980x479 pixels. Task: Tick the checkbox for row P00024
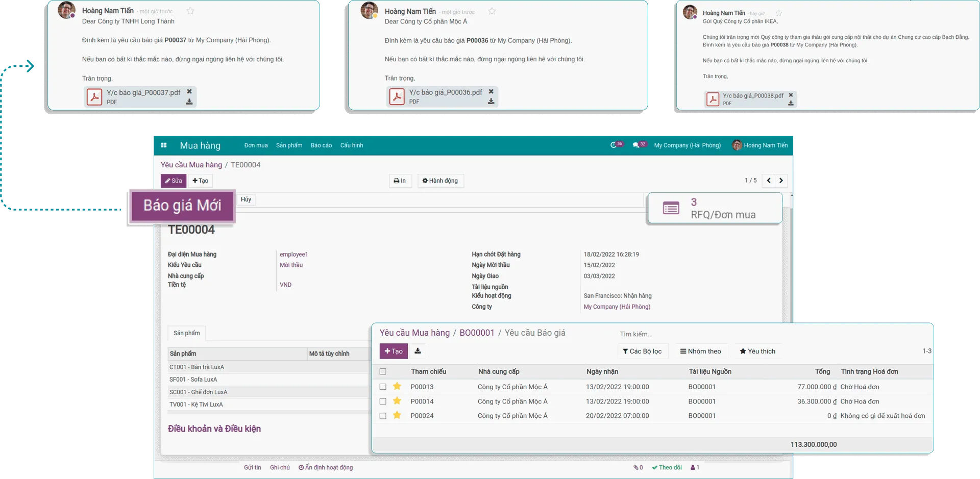tap(383, 416)
